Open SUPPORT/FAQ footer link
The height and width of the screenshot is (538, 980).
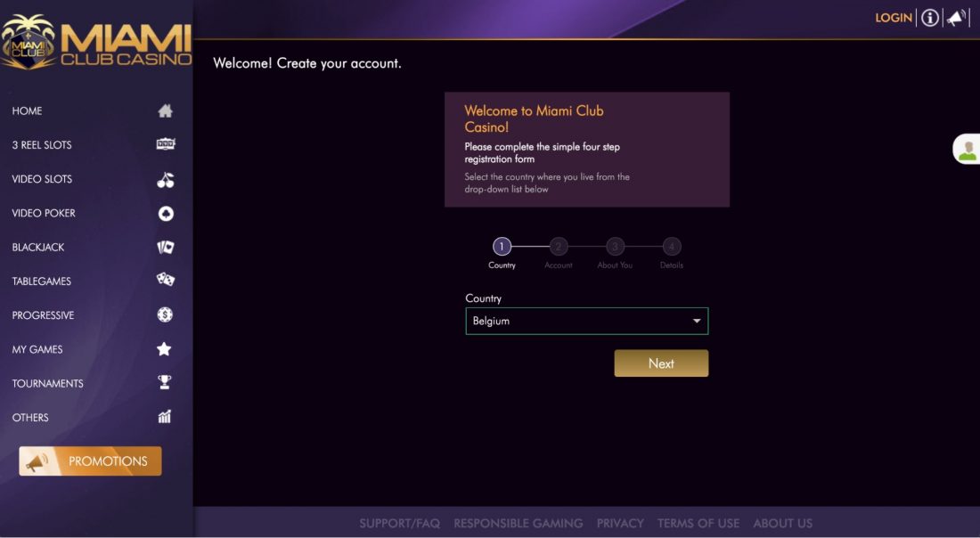[399, 524]
